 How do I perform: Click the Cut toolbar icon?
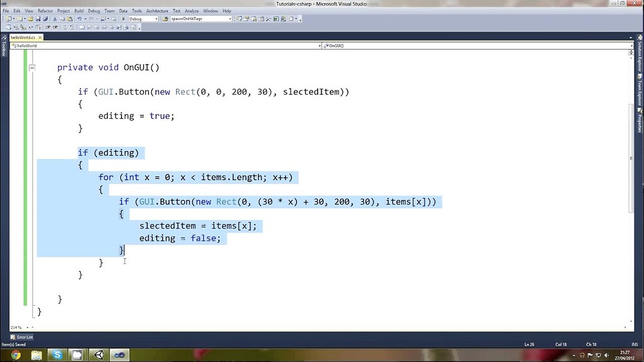click(x=54, y=18)
